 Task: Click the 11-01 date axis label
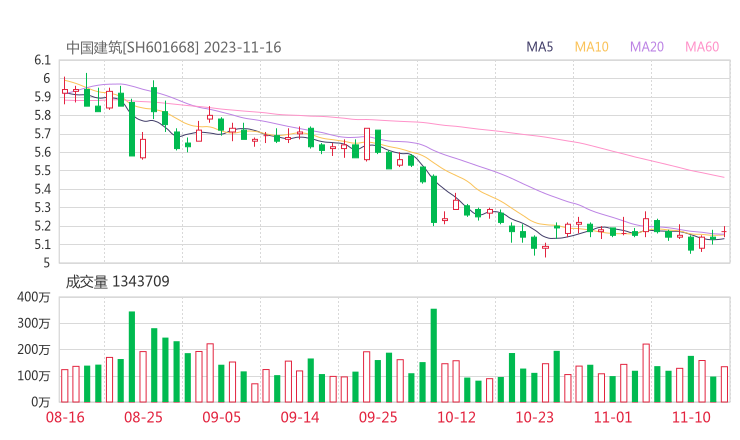coord(613,417)
